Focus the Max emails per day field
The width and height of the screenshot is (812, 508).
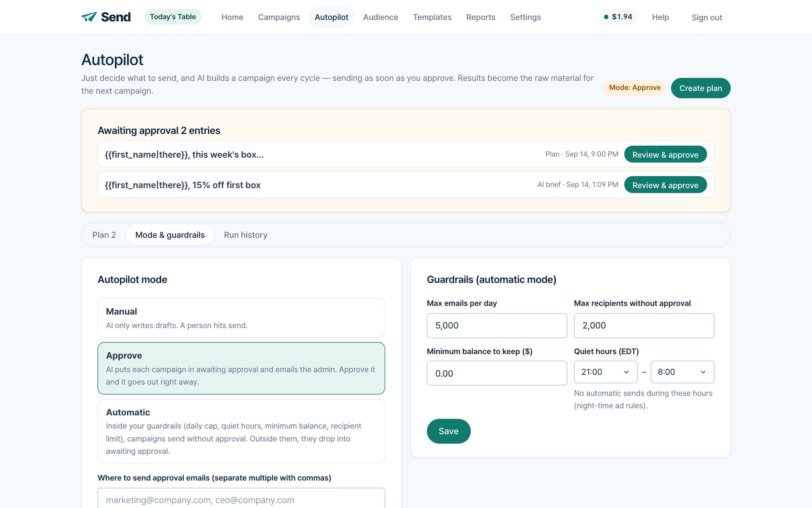tap(497, 325)
